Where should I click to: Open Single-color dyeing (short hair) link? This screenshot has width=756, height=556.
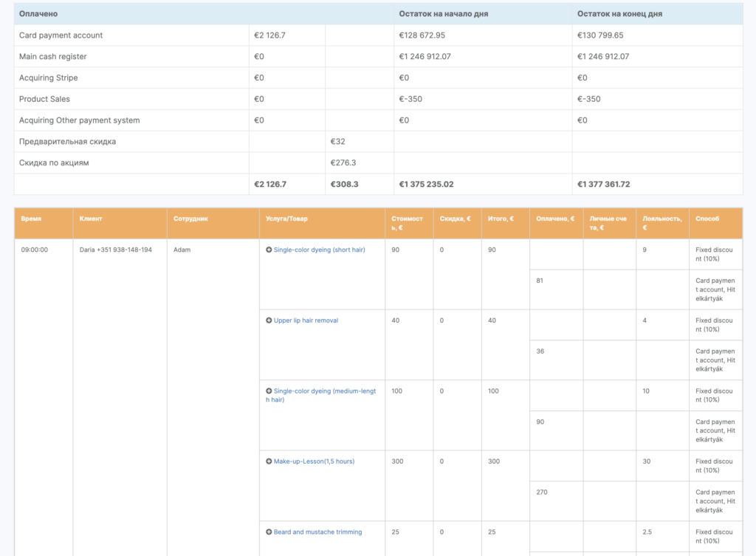(x=319, y=250)
